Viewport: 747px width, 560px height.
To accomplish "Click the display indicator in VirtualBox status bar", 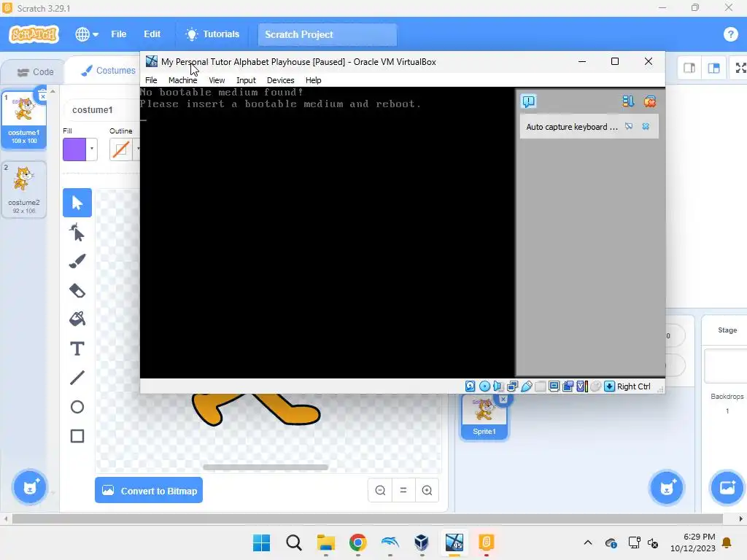I will point(554,386).
